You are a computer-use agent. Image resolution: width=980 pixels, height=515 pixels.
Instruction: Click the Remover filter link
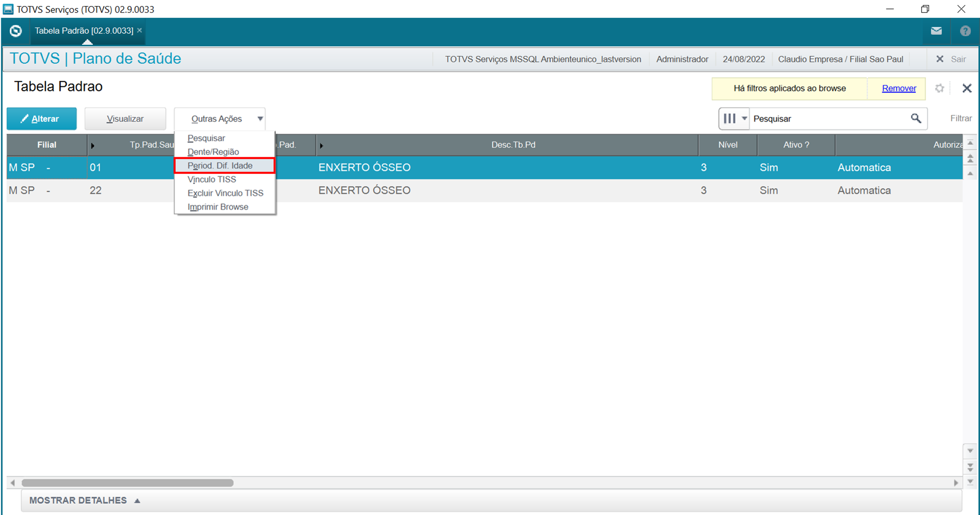[899, 88]
